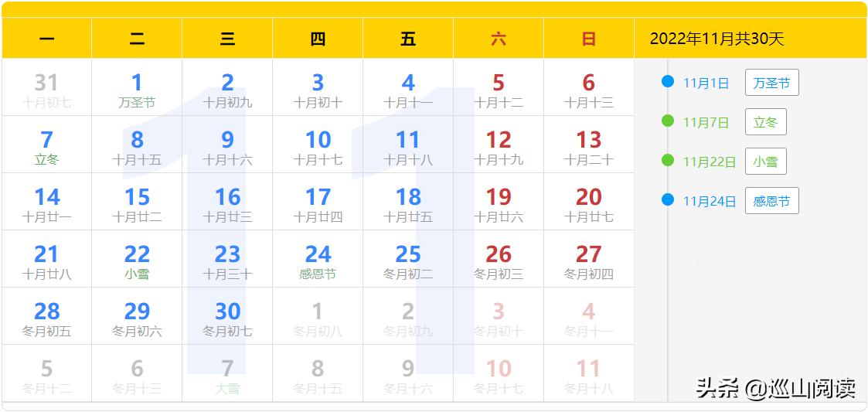Open the 立冬 tag in sidebar

point(766,122)
